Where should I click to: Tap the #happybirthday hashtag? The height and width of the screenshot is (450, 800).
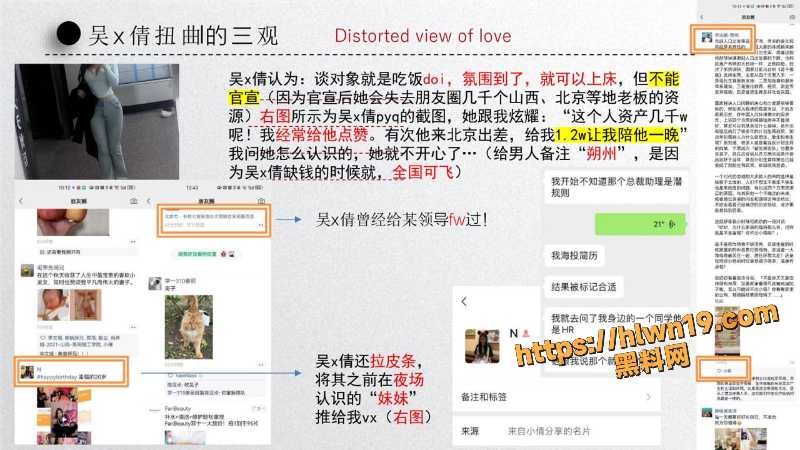(x=56, y=377)
